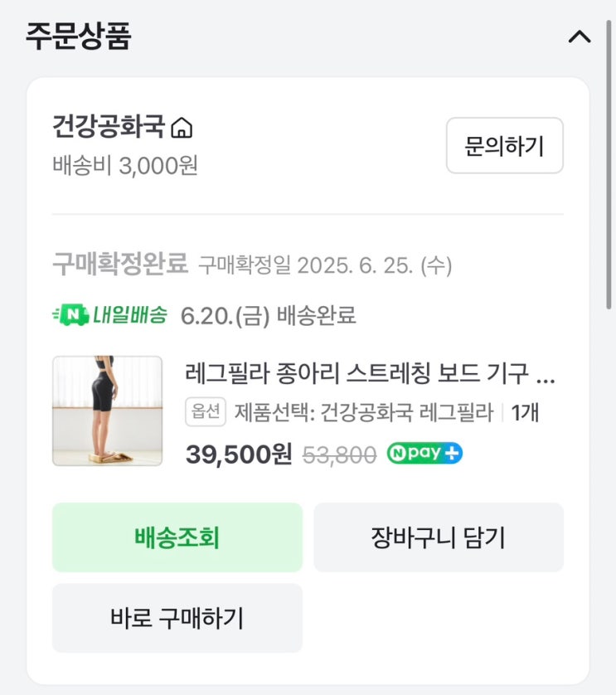Click the Npay plus badge

(x=424, y=454)
